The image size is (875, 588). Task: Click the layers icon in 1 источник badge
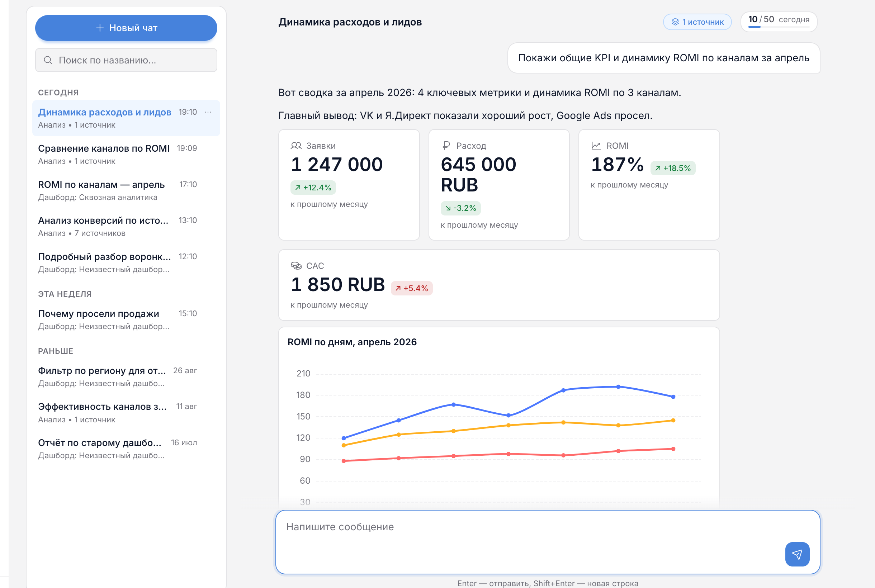675,22
